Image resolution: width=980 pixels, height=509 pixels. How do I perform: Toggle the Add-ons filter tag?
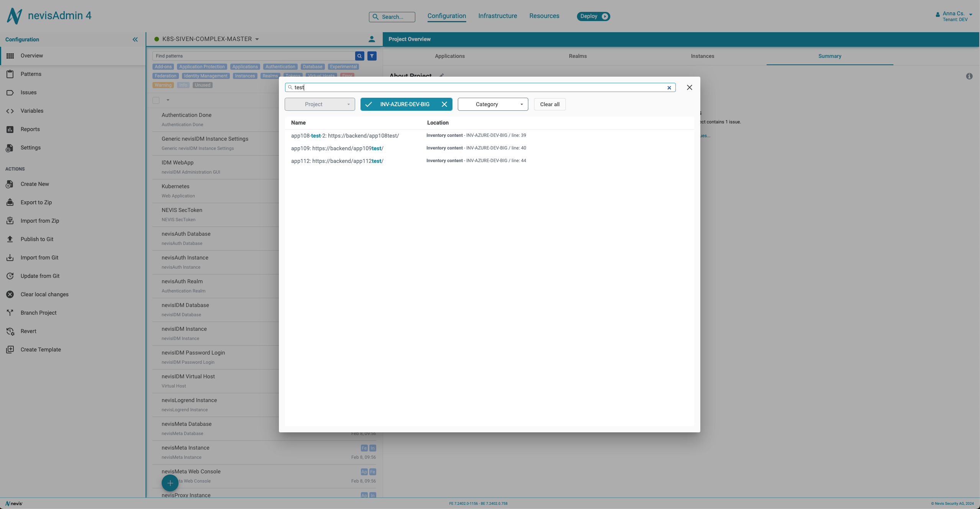(163, 67)
